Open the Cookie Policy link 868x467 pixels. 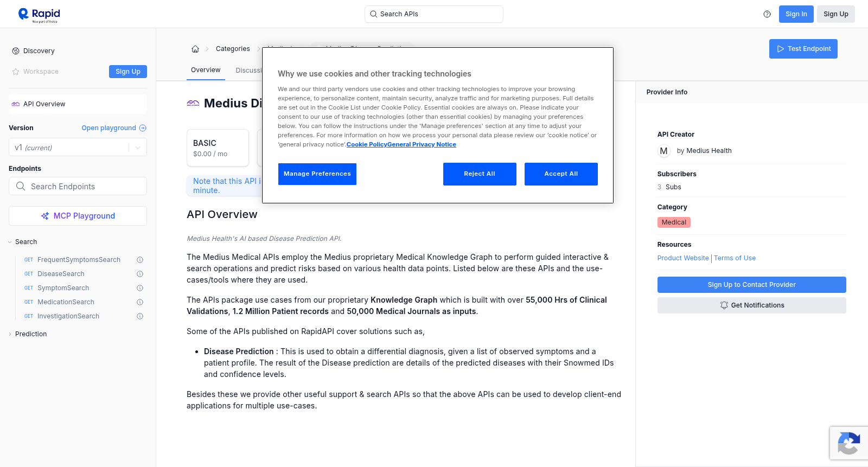click(367, 144)
